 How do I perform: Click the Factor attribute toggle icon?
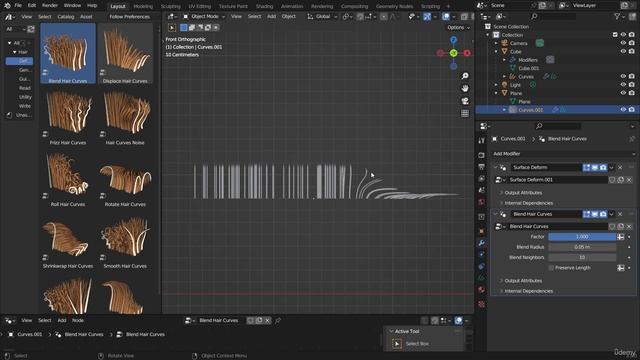[x=620, y=237]
